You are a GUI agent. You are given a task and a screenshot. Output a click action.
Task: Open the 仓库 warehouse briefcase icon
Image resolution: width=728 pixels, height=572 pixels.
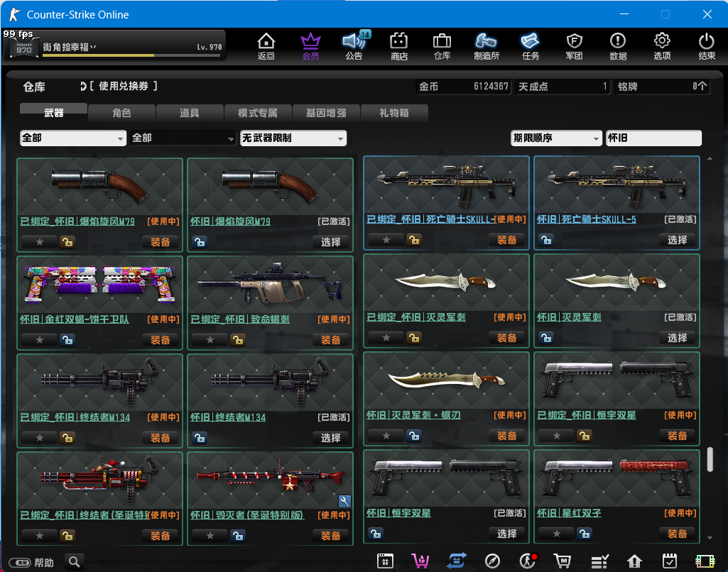point(442,46)
